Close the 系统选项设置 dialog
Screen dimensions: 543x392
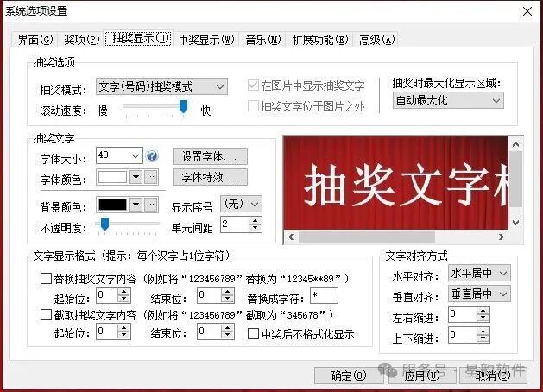tap(527, 11)
